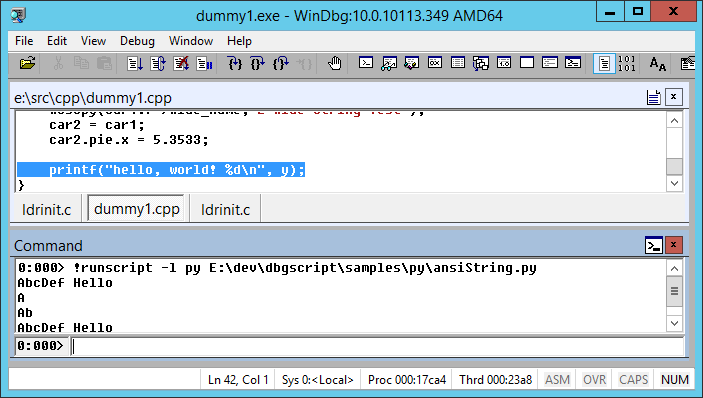703x398 pixels.
Task: Switch to the first ldrinit.c tab
Action: [47, 209]
